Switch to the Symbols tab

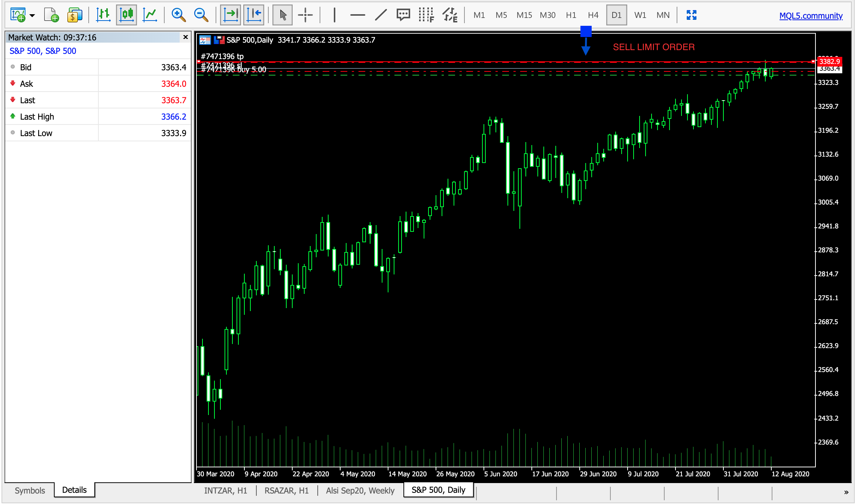tap(30, 491)
